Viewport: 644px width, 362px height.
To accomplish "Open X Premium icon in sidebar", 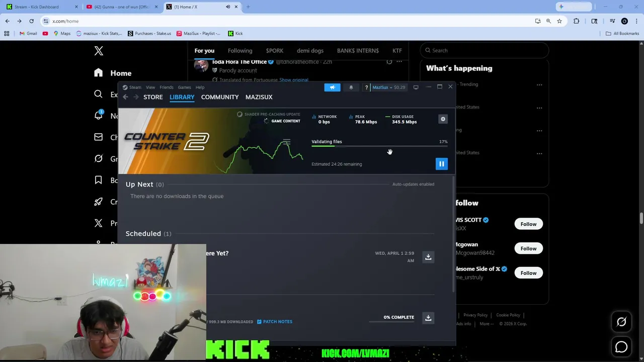I will pos(99,223).
